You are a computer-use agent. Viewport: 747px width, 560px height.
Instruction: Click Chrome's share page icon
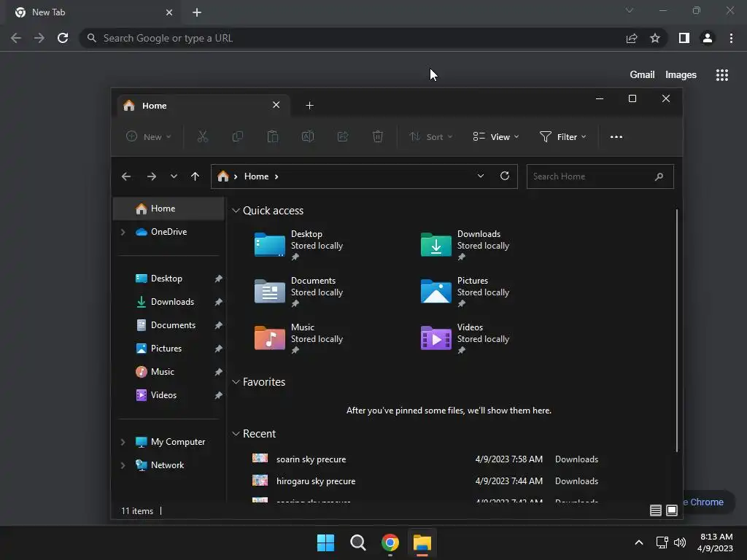click(632, 38)
